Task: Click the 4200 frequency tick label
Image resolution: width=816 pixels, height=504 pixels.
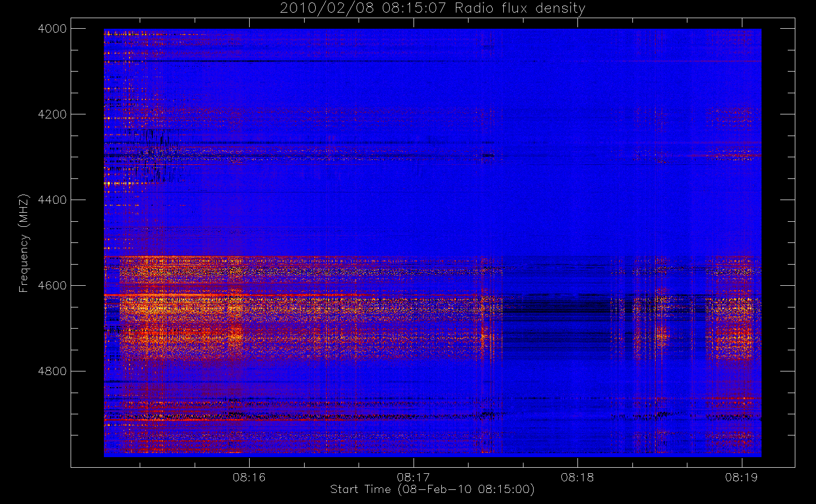Action: click(52, 114)
